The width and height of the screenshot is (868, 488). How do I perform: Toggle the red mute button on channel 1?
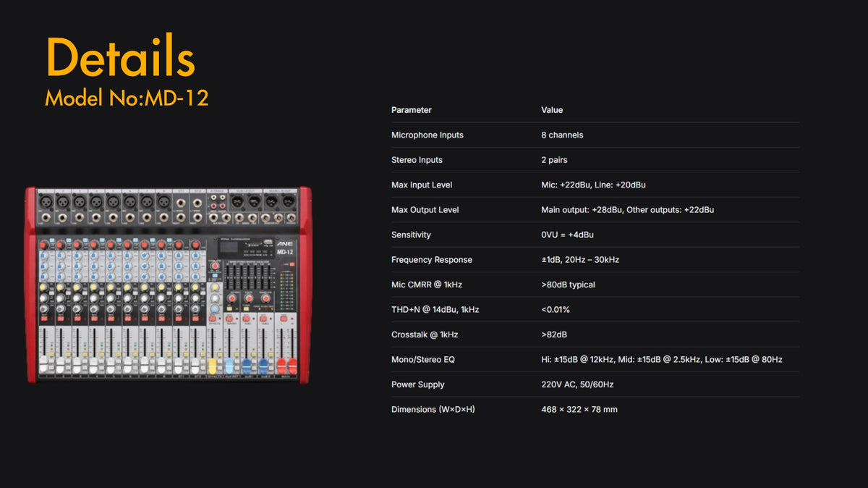[44, 319]
